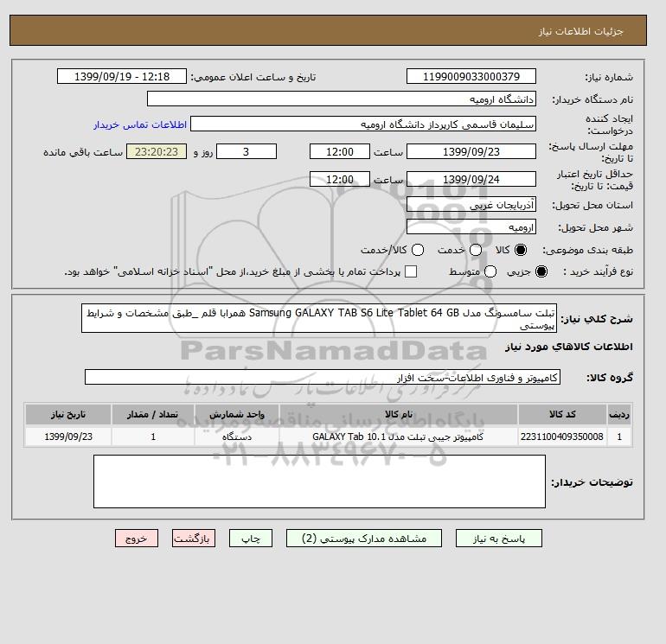Screen dimensions: 666x644
Task: Click the تاریخ نیاز column header
Action: pyautogui.click(x=68, y=414)
